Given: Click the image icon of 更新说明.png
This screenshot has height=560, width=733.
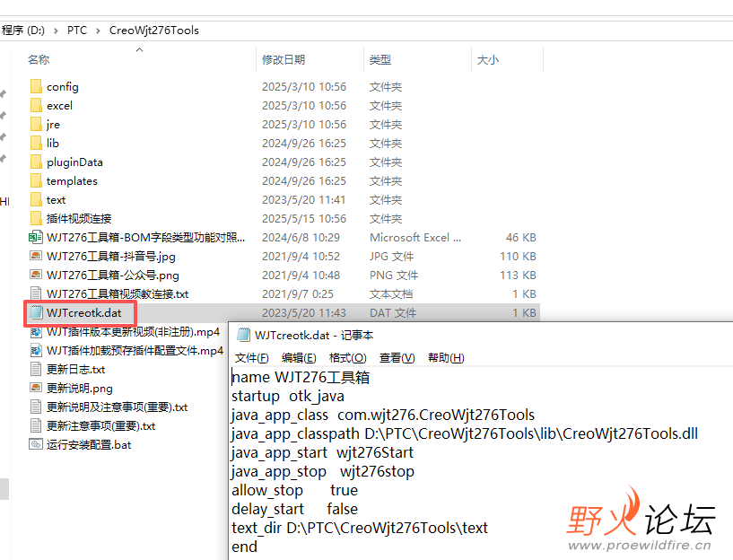Looking at the screenshot, I should (x=36, y=388).
